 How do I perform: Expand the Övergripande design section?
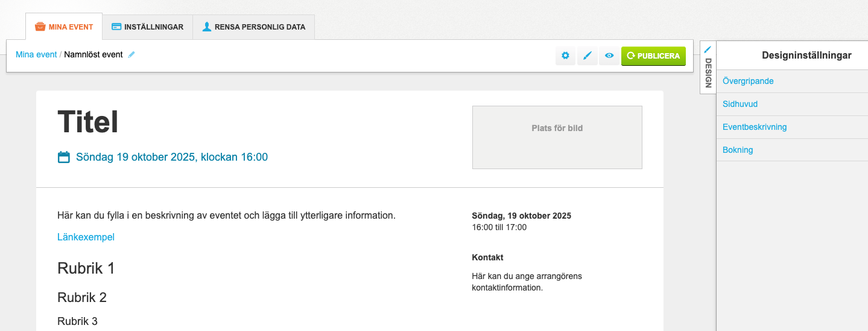[748, 81]
